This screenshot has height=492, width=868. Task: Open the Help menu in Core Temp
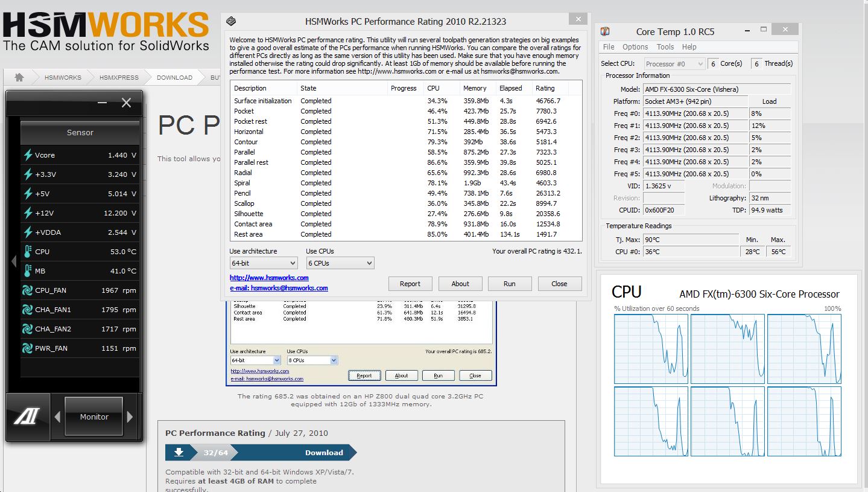click(689, 46)
